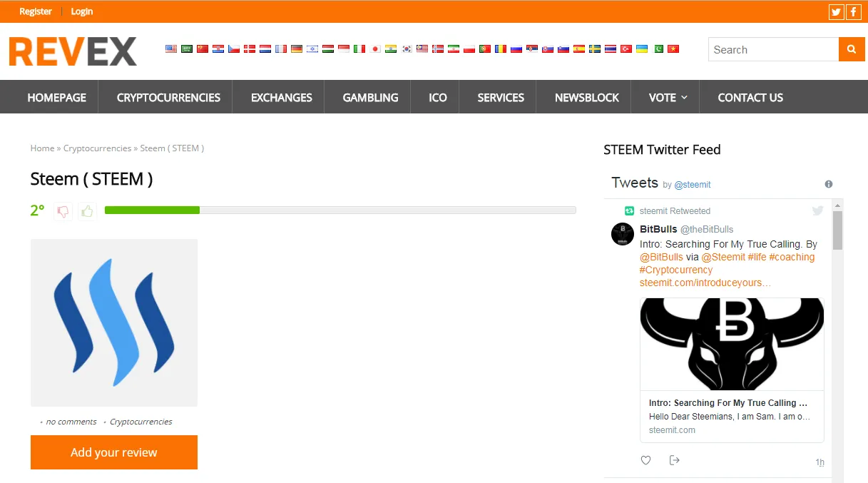This screenshot has width=868, height=483.
Task: Click the Twitter bird in the tweet
Action: 817,210
